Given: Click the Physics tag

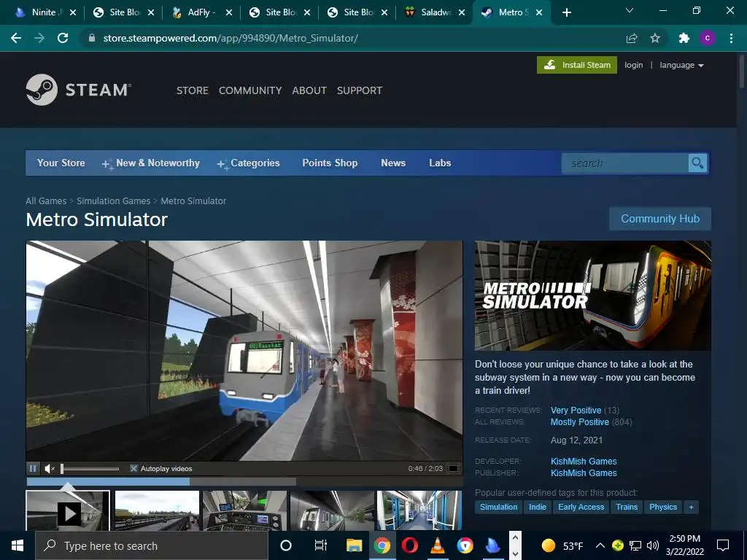Looking at the screenshot, I should [x=662, y=507].
